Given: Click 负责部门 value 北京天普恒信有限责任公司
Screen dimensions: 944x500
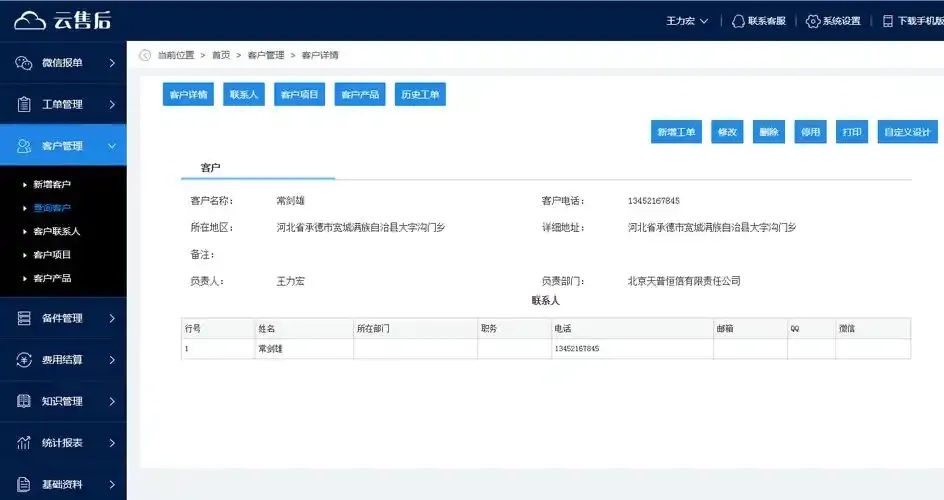Looking at the screenshot, I should [x=684, y=281].
